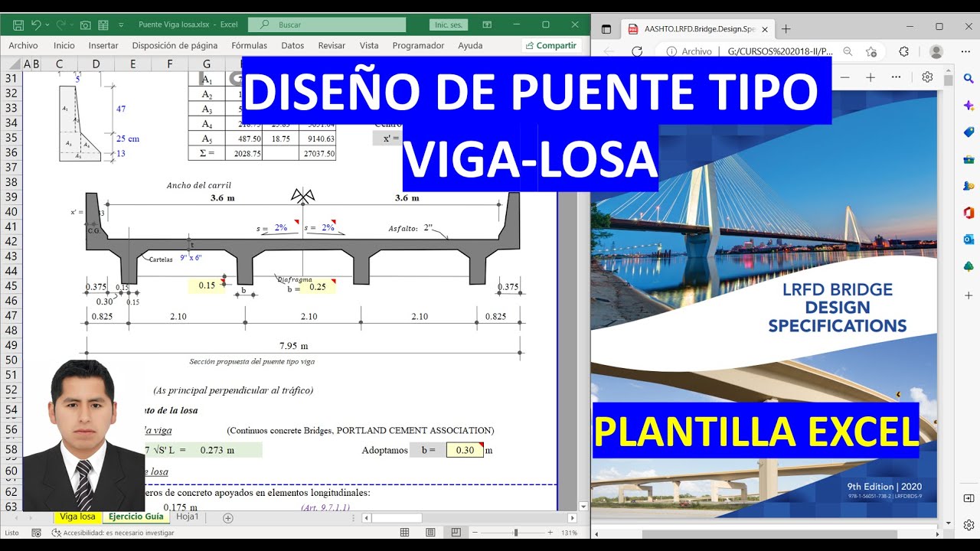
Task: Add this page to favorites star icon
Action: pyautogui.click(x=871, y=51)
